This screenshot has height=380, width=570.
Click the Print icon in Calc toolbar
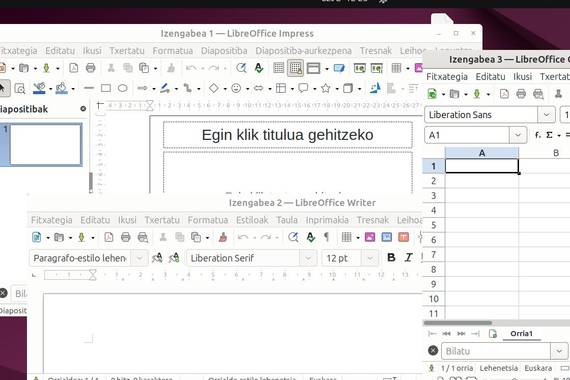[x=521, y=94]
